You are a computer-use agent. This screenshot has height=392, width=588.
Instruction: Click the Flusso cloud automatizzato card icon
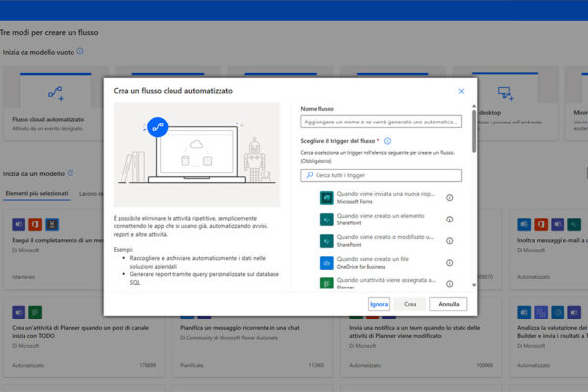click(56, 93)
